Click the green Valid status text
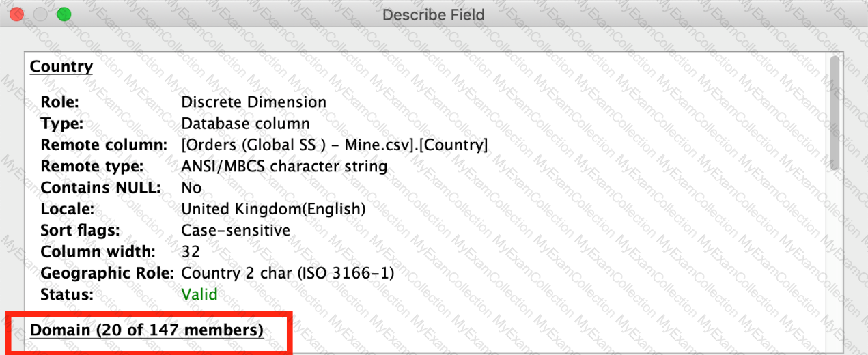The height and width of the screenshot is (355, 868). [199, 294]
